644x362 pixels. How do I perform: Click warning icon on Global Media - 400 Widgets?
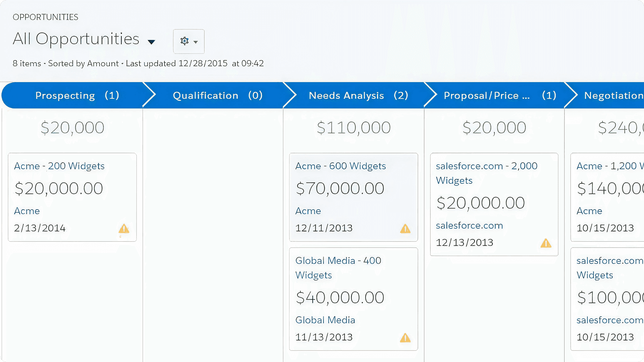click(x=405, y=337)
